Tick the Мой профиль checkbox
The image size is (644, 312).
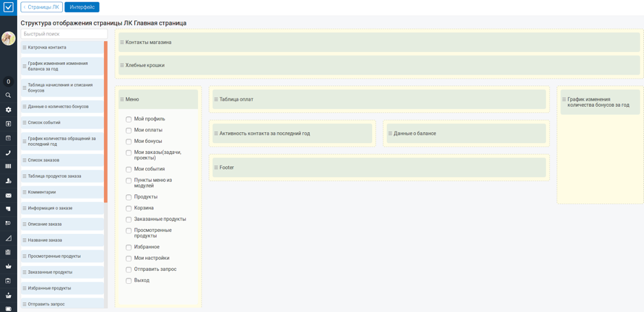click(x=129, y=119)
